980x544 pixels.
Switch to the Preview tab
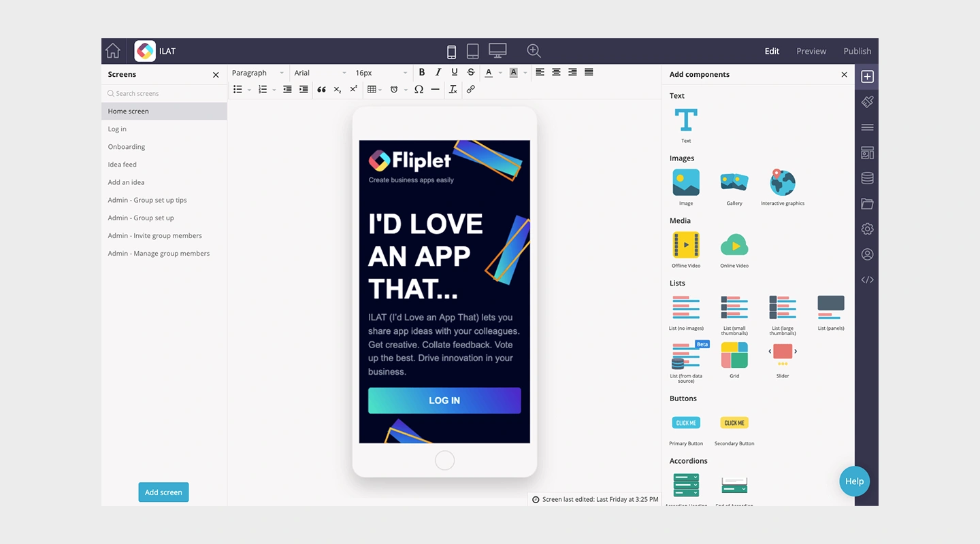[x=811, y=51]
